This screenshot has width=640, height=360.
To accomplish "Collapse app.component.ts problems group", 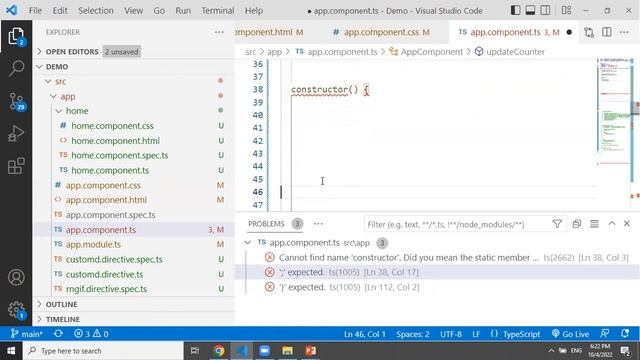I will [248, 242].
